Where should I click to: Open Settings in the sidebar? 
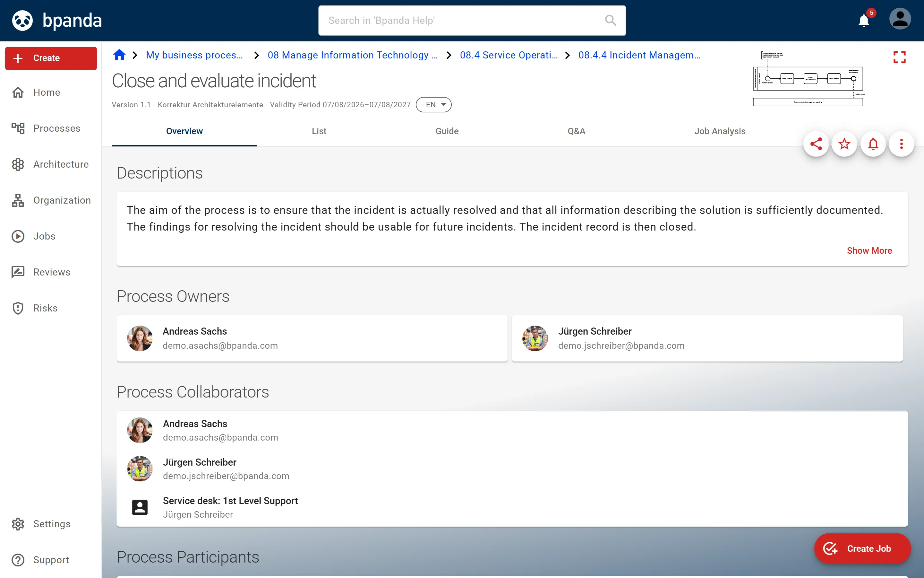coord(51,524)
